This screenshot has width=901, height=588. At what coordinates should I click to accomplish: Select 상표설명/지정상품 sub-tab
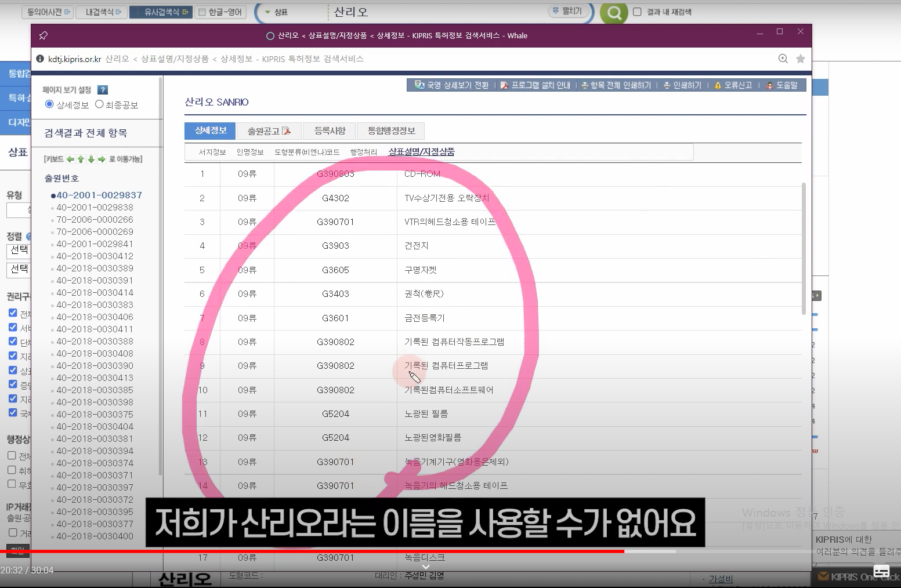coord(421,152)
